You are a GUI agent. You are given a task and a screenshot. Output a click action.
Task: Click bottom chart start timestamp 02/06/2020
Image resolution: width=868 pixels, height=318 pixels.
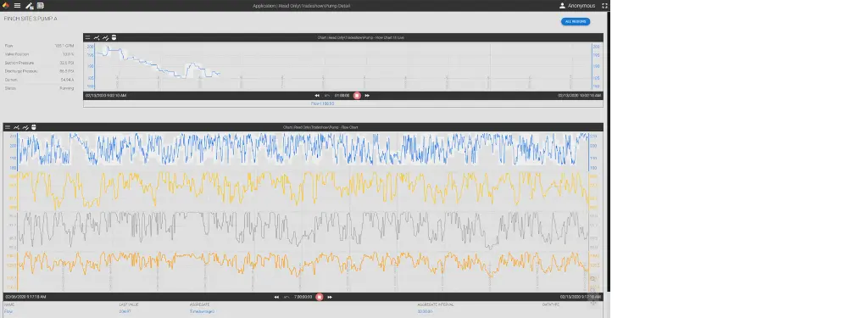25,298
